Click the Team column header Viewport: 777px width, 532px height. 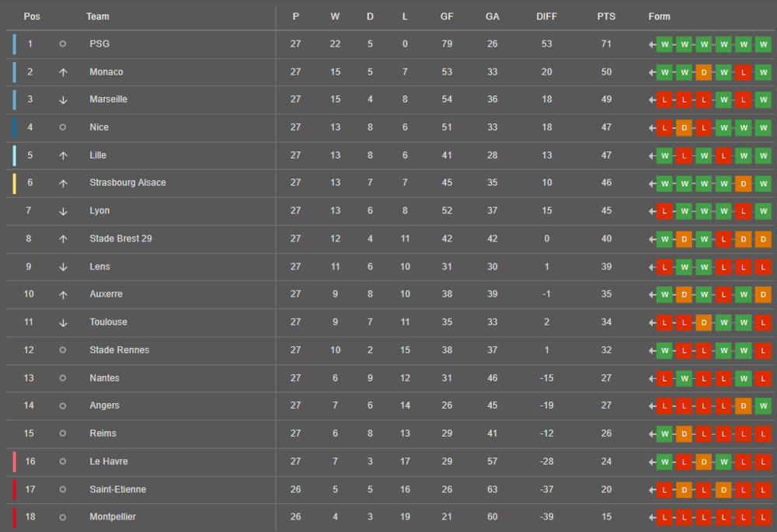pyautogui.click(x=98, y=16)
